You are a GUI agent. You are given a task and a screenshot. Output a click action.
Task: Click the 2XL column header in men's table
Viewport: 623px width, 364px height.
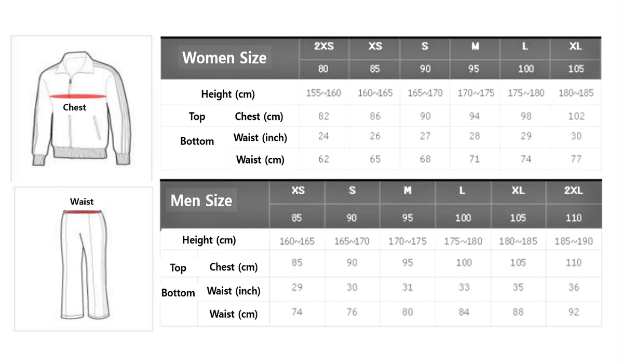click(x=574, y=191)
